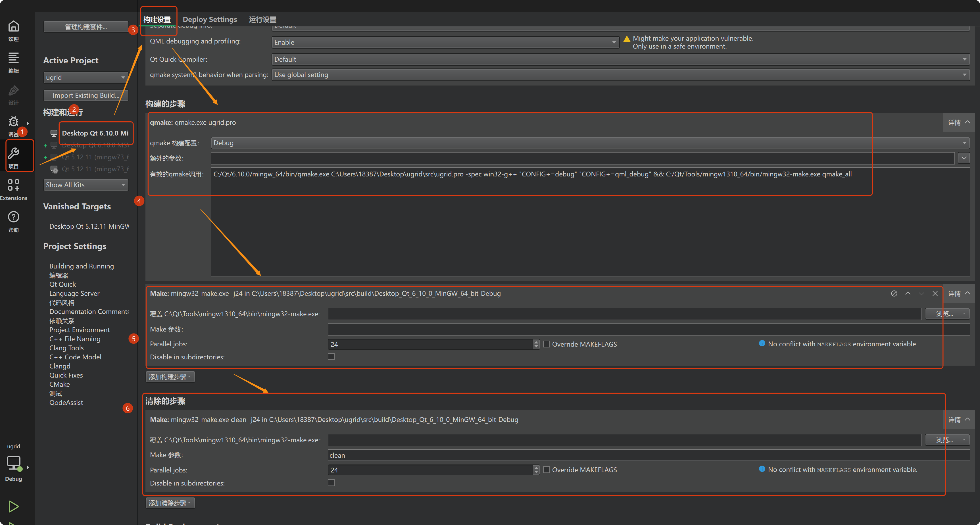
Task: Increase Parallel jobs using the spinner arrow
Action: click(x=536, y=342)
